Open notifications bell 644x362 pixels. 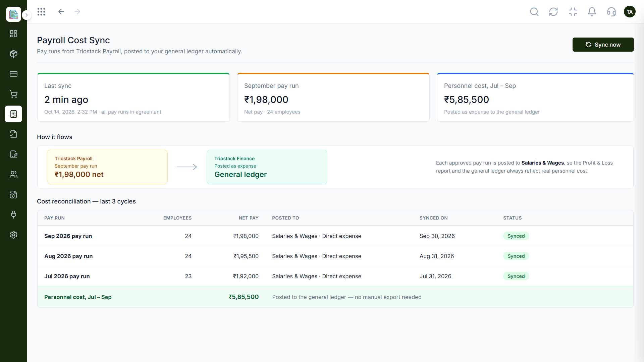point(592,12)
